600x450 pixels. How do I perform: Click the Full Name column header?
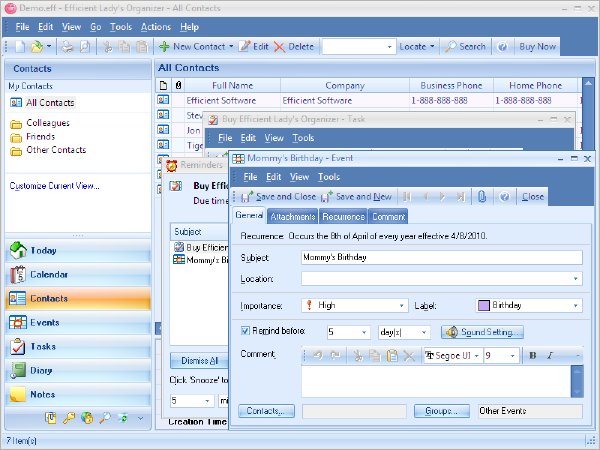point(232,85)
